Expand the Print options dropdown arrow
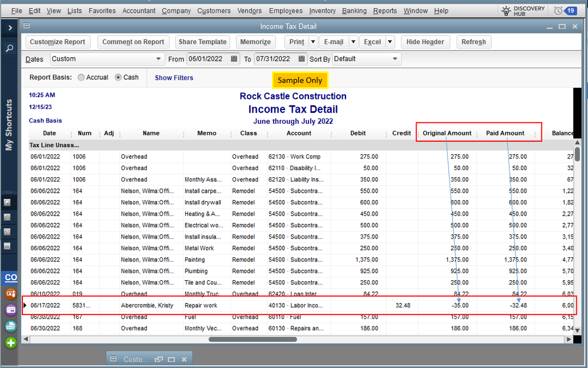The height and width of the screenshot is (368, 588). coord(313,42)
